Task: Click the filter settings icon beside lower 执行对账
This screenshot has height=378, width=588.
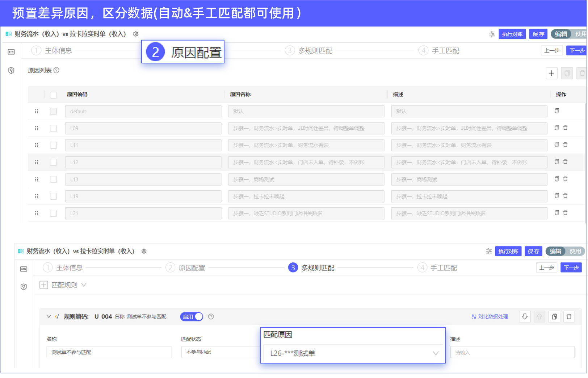Action: tap(489, 252)
